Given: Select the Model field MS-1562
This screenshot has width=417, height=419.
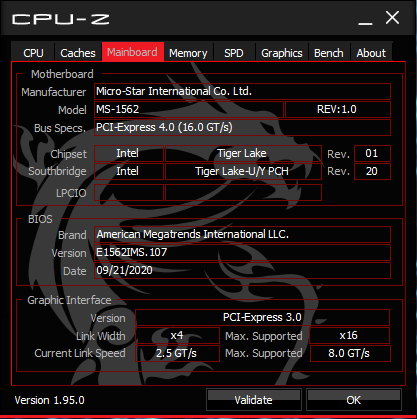Looking at the screenshot, I should [189, 109].
